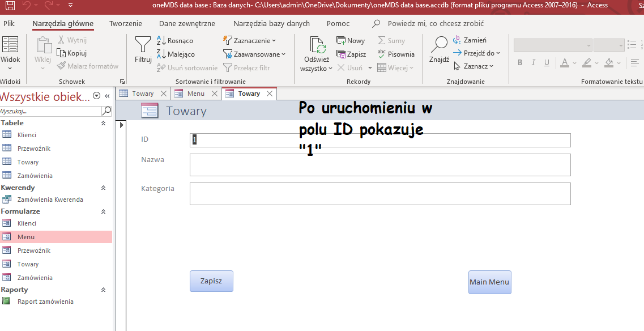Open the Narzędzia bazy danych tab
The width and height of the screenshot is (644, 331).
tap(271, 23)
